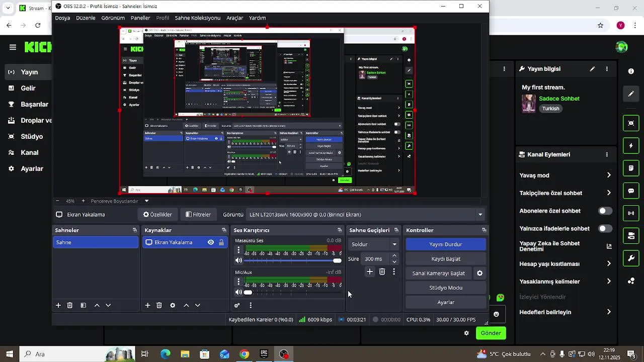Click green Gönder button in Kick chat
644x362 pixels.
pyautogui.click(x=491, y=333)
